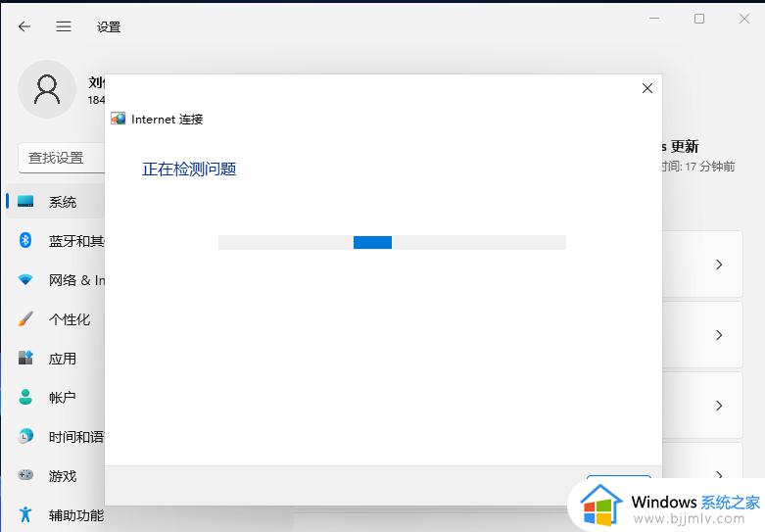Screen dimensions: 765x532
Task: Click the clock globe 时间和语言 icon
Action: click(25, 436)
